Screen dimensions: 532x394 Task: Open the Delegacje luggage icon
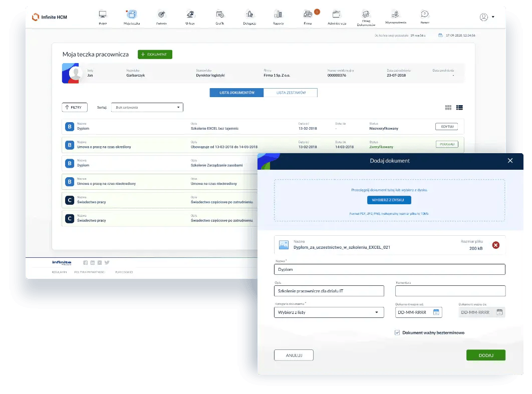(249, 14)
